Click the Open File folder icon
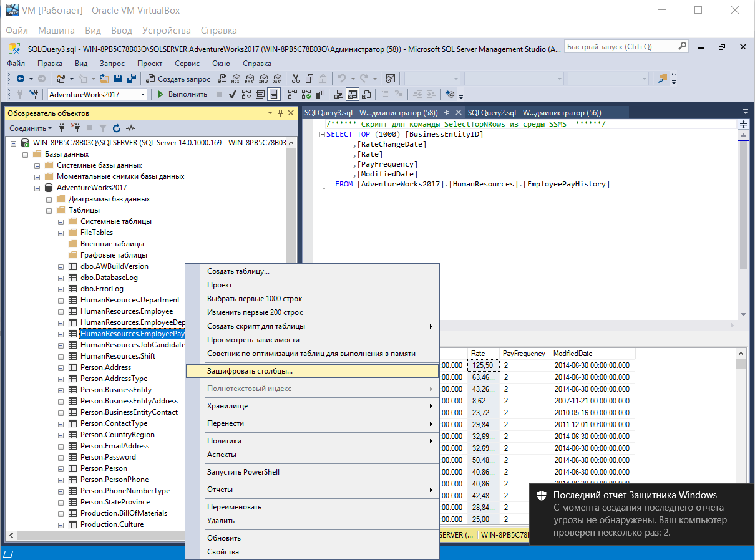 [x=104, y=79]
